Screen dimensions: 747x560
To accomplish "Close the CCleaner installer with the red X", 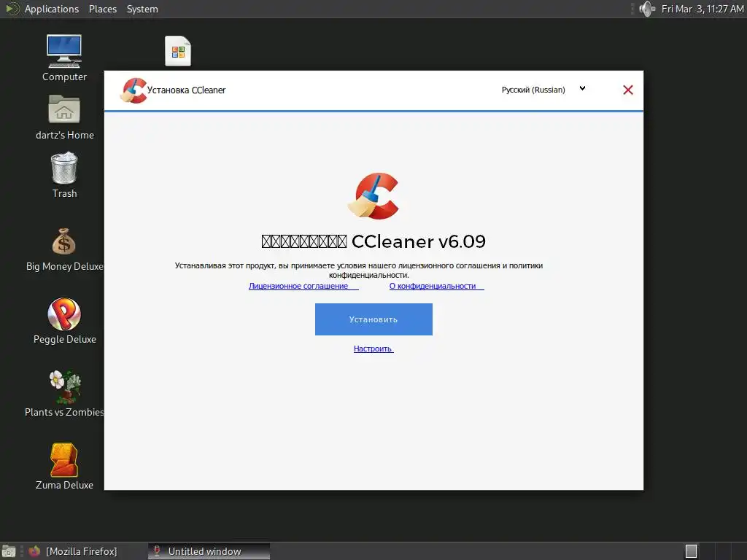I will click(x=628, y=90).
